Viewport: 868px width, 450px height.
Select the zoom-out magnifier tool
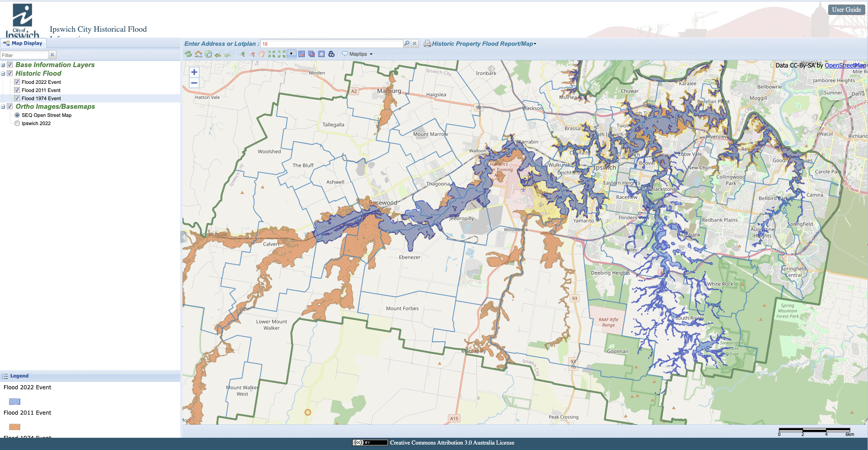[252, 54]
